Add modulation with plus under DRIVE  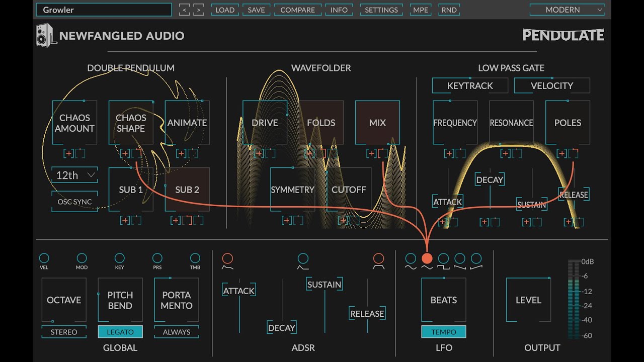pos(259,153)
